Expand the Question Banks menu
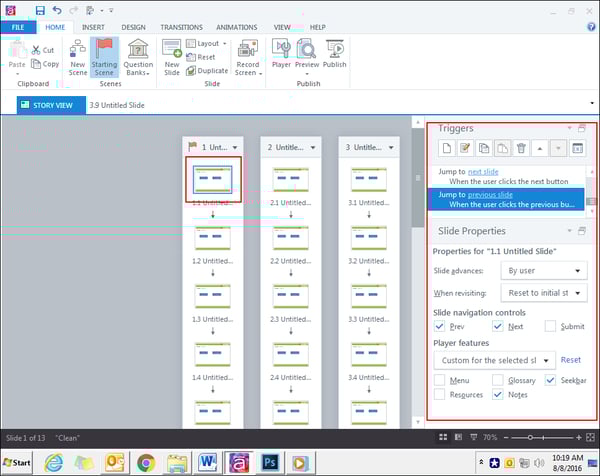 (138, 57)
